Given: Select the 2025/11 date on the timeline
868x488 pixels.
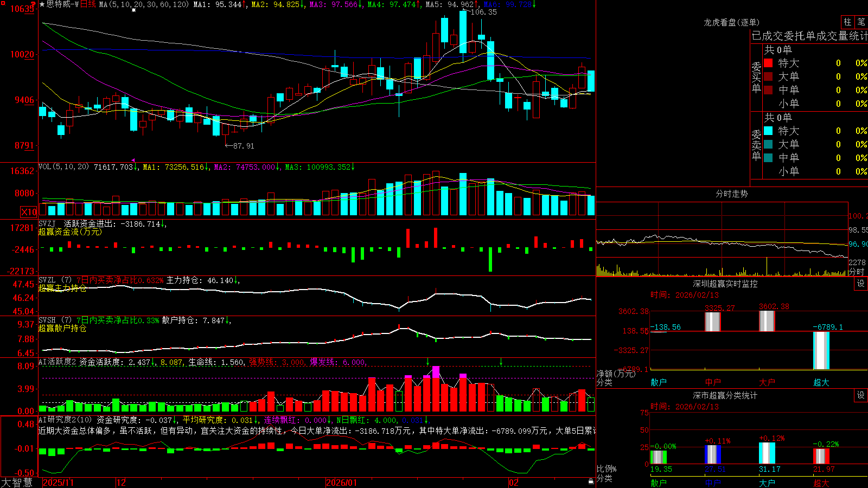Looking at the screenshot, I should (x=58, y=483).
